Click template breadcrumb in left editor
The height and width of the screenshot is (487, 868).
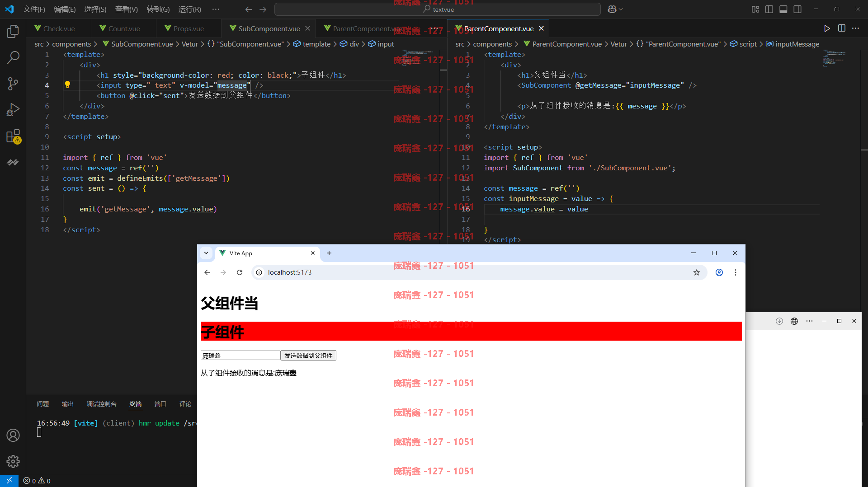(x=312, y=44)
